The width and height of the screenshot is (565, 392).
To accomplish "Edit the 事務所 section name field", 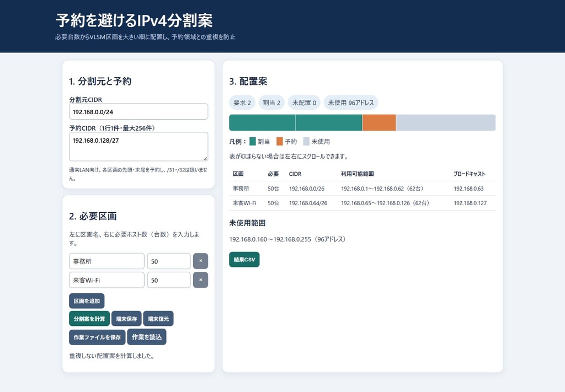I will (x=106, y=261).
